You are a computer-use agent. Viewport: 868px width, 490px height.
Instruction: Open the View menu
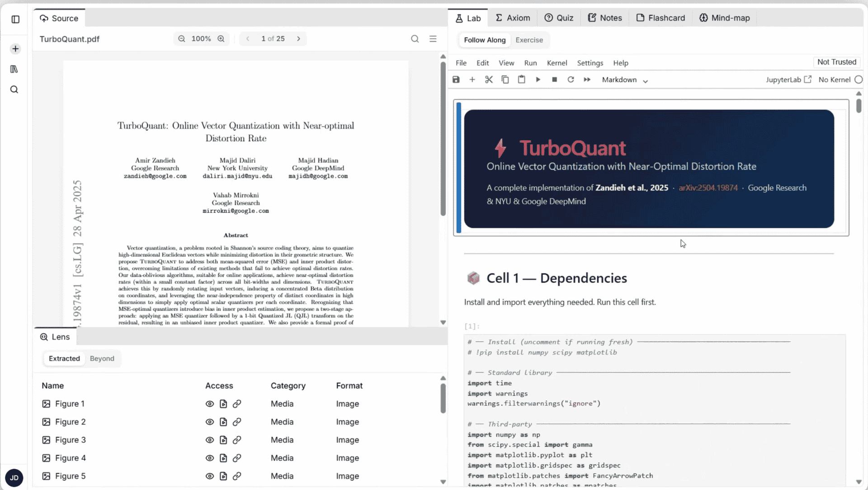[x=506, y=63]
